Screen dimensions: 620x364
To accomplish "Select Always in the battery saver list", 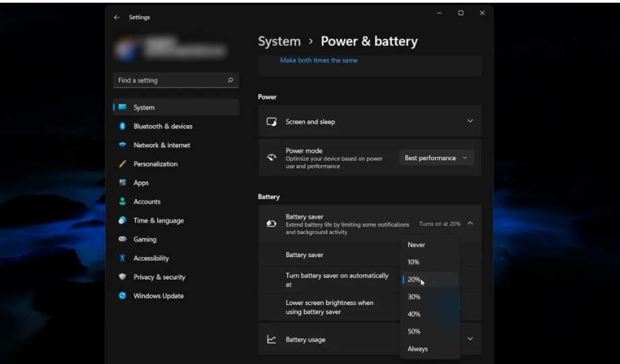I will pos(430,349).
